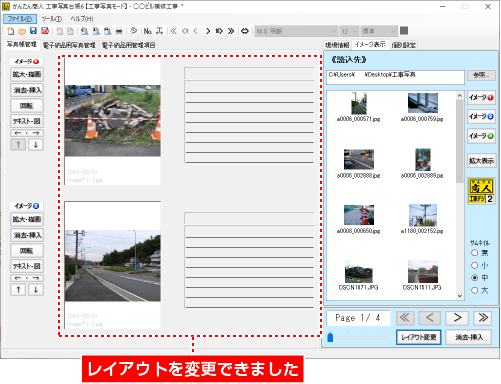Click the thumbnail list scroll-down arrow
This screenshot has height=384, width=501.
pos(460,296)
